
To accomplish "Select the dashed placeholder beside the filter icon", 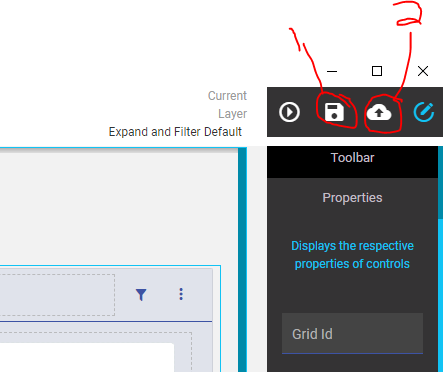I will pos(57,295).
